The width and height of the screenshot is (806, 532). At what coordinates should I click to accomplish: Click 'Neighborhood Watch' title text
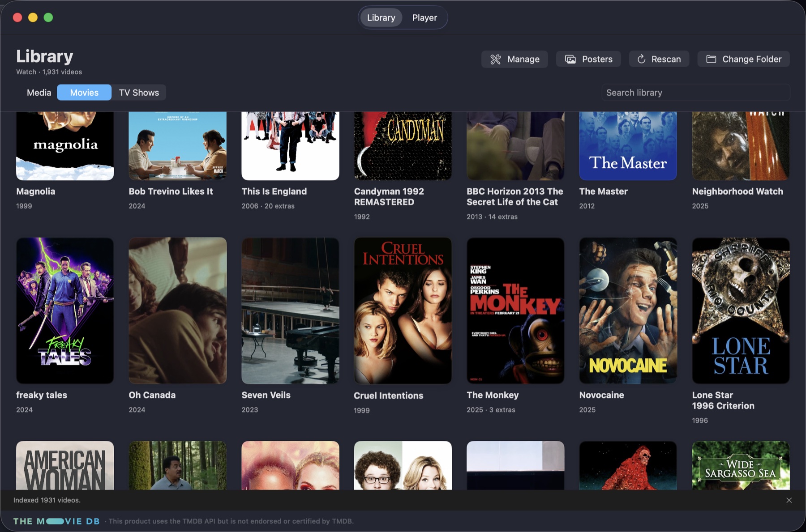(x=737, y=191)
